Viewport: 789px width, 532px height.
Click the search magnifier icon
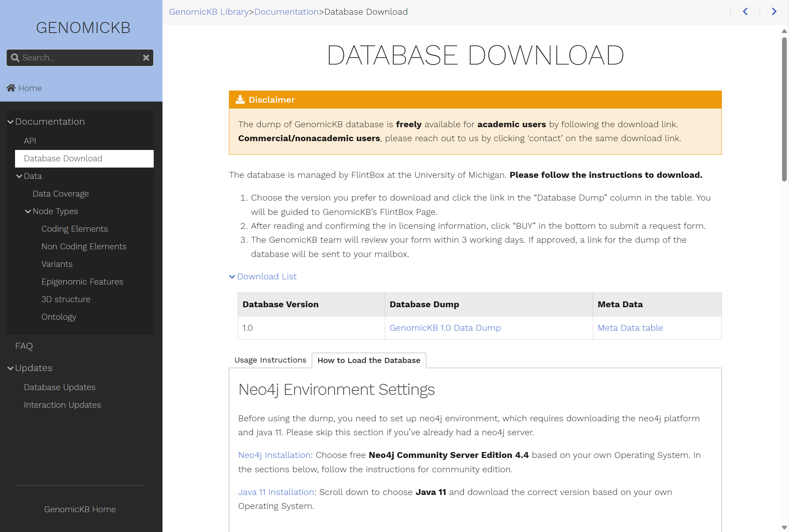(15, 58)
